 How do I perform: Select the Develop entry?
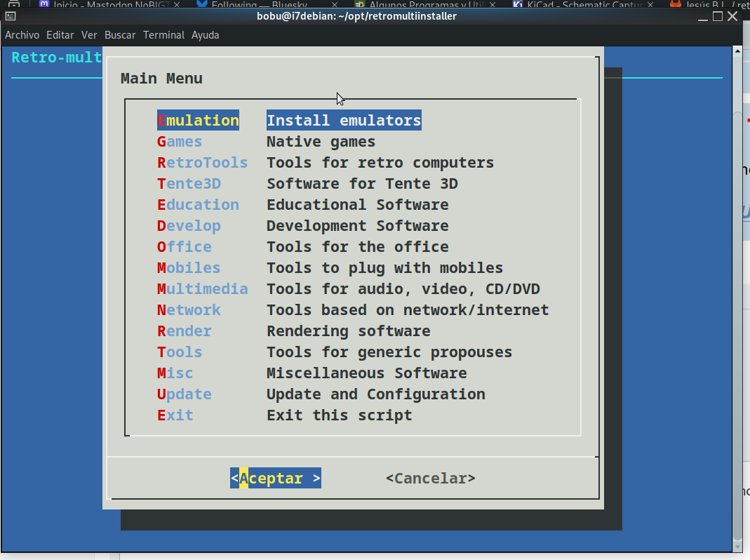(189, 226)
